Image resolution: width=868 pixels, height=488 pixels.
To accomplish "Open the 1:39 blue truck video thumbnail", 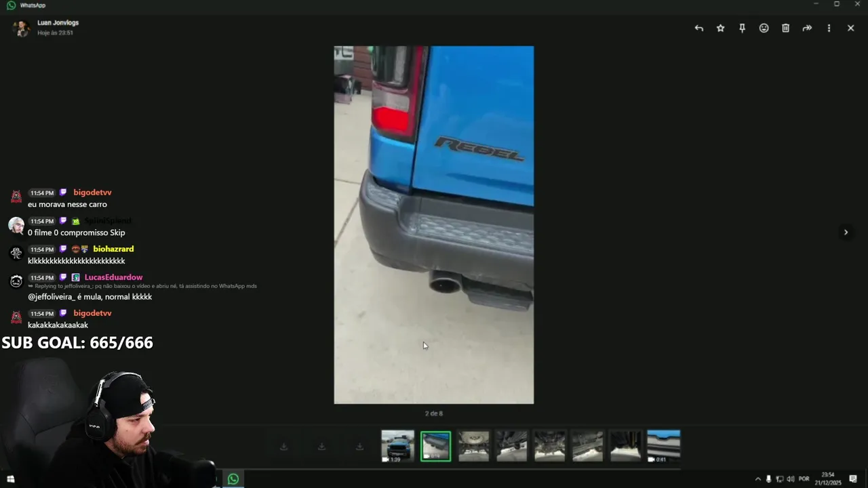I will pos(397,446).
